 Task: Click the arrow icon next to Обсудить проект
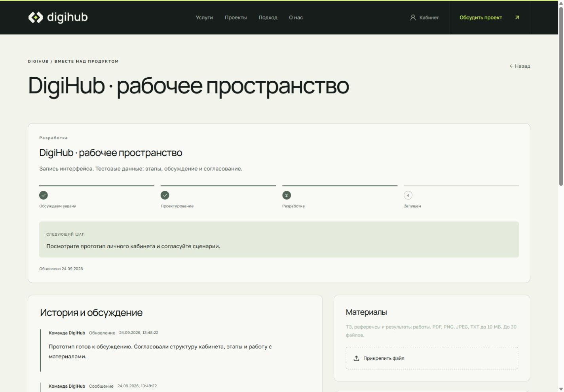click(x=517, y=17)
